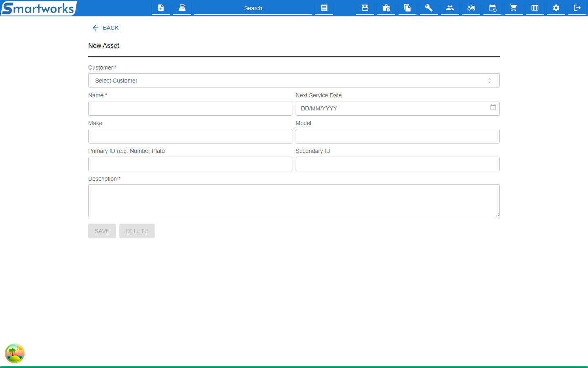
Task: Open the wrench icon in toolbar
Action: 429,8
